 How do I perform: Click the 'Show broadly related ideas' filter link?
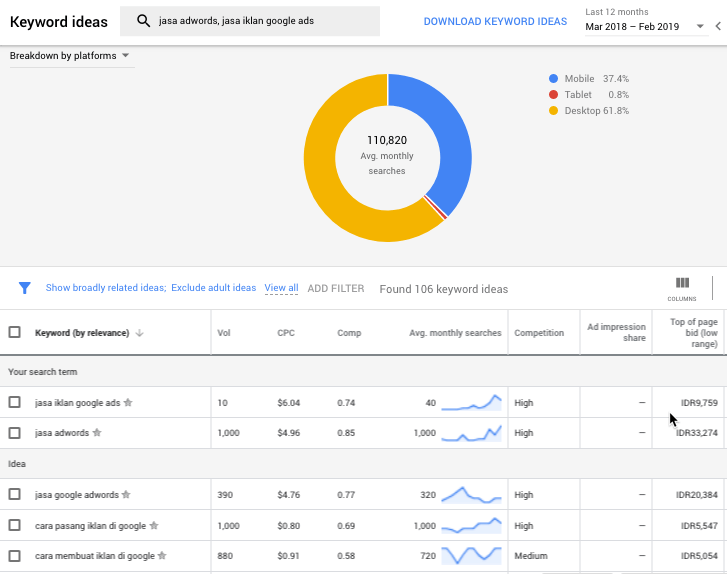(106, 287)
